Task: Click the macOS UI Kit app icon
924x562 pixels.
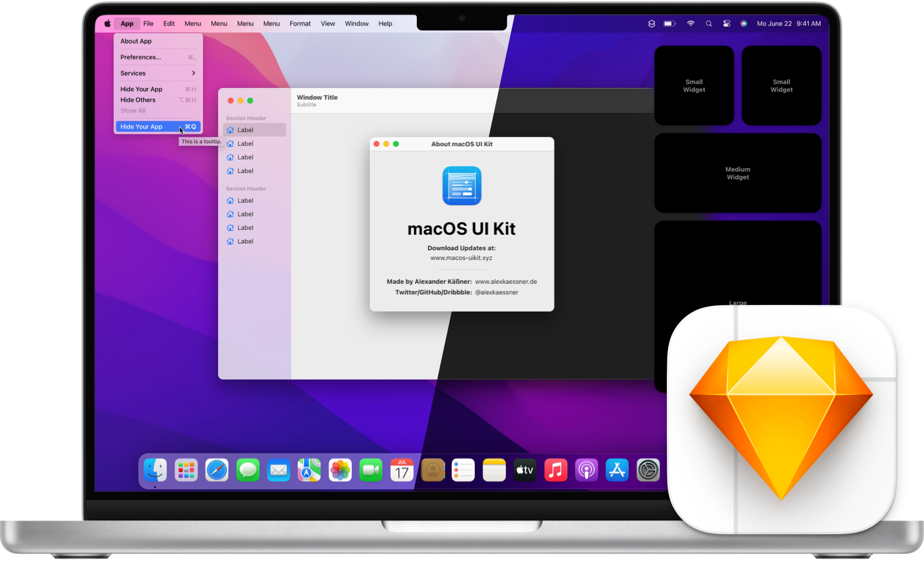Action: tap(461, 186)
